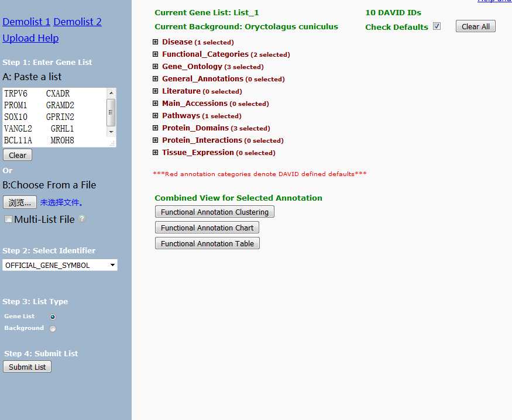This screenshot has height=420, width=512.
Task: Click the 'Current Gene List: List_1' text
Action: click(x=207, y=13)
